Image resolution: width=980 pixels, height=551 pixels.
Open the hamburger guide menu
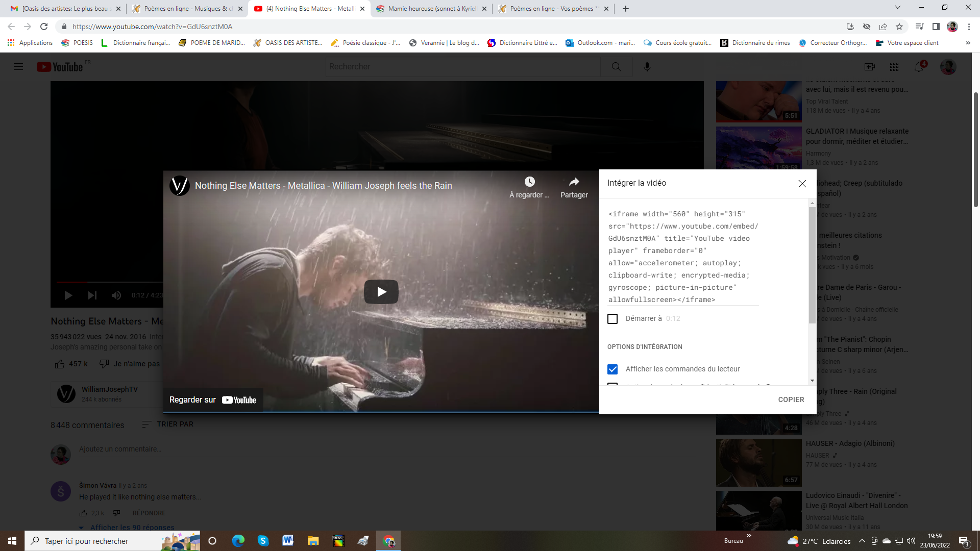18,67
